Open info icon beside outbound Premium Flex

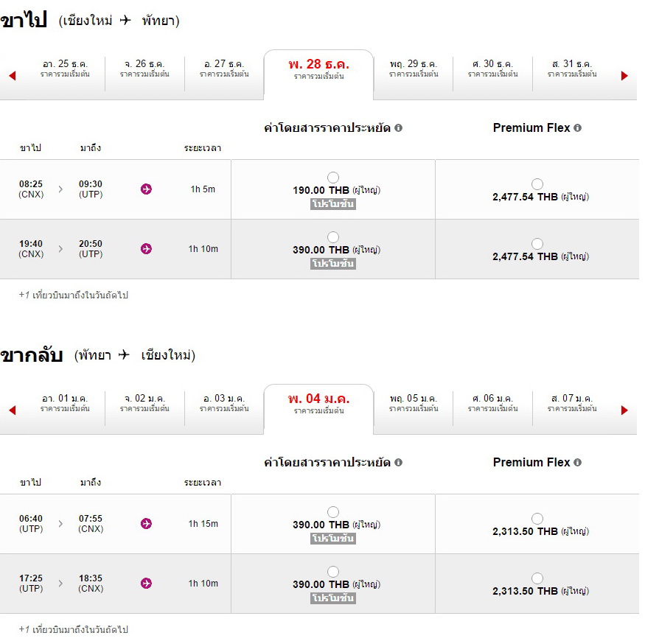click(x=577, y=128)
